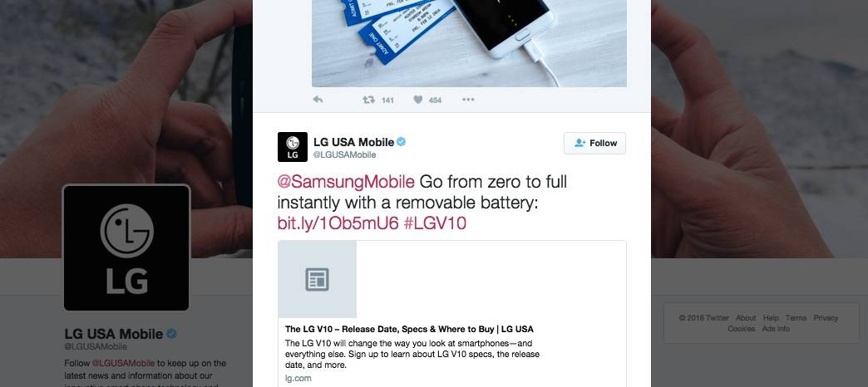
Task: Follow LG USA Mobile
Action: (x=595, y=143)
